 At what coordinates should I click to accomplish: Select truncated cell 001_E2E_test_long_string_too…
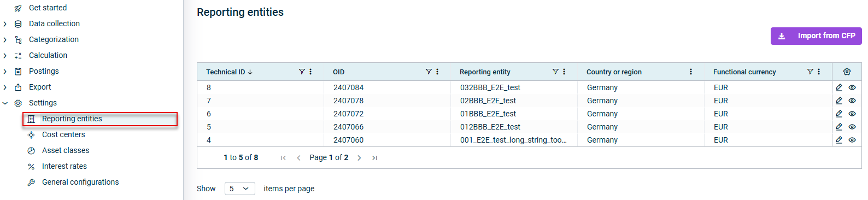[513, 140]
